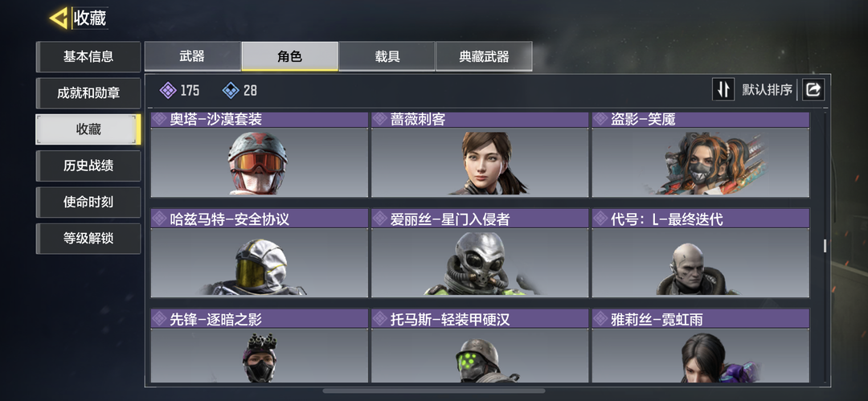Click the vertical scrollbar thumb of the character list
The height and width of the screenshot is (401, 868).
(825, 245)
